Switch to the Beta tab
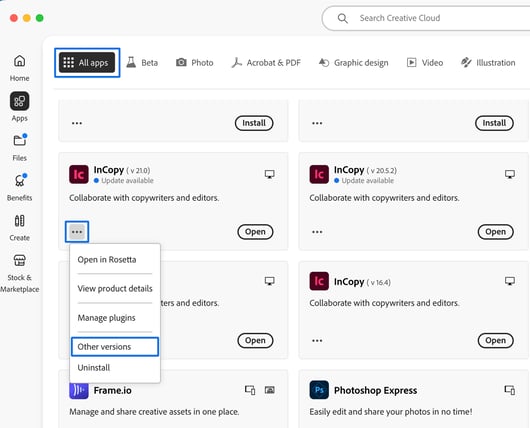The height and width of the screenshot is (428, 530). pos(142,63)
